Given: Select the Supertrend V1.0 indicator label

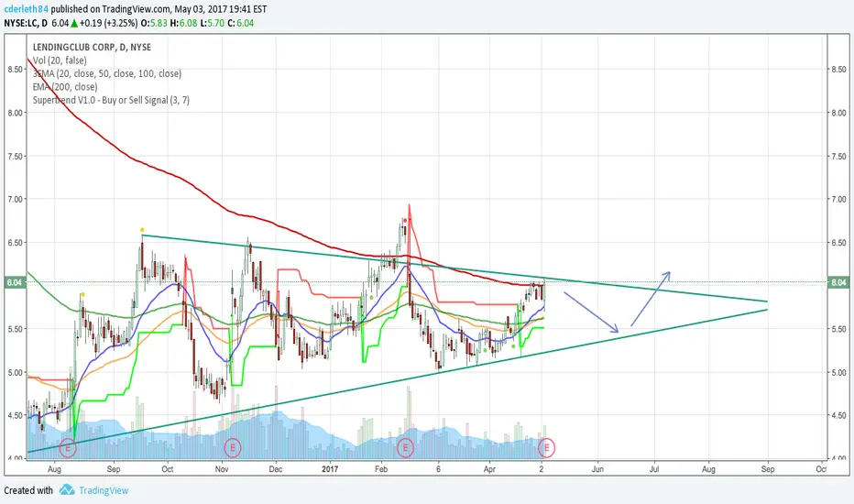Looking at the screenshot, I should click(x=111, y=100).
